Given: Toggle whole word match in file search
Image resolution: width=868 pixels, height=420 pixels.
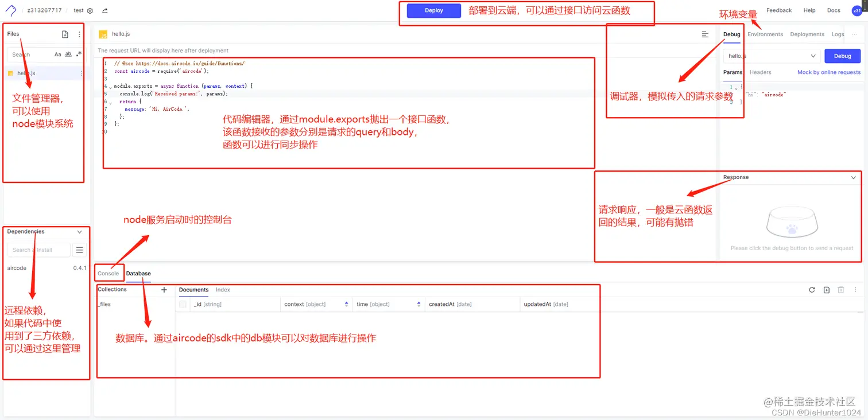Looking at the screenshot, I should pyautogui.click(x=68, y=55).
